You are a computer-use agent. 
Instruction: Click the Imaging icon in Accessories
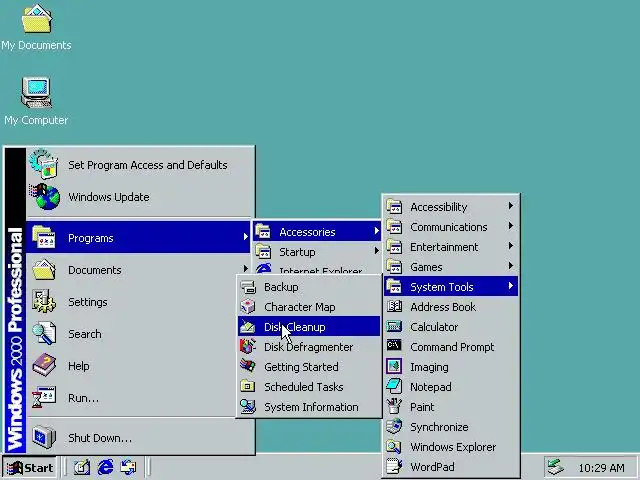[394, 367]
